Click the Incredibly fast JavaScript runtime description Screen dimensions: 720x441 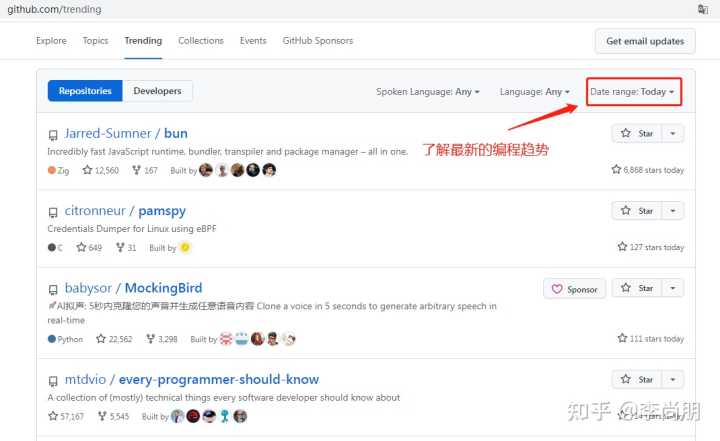pyautogui.click(x=227, y=152)
